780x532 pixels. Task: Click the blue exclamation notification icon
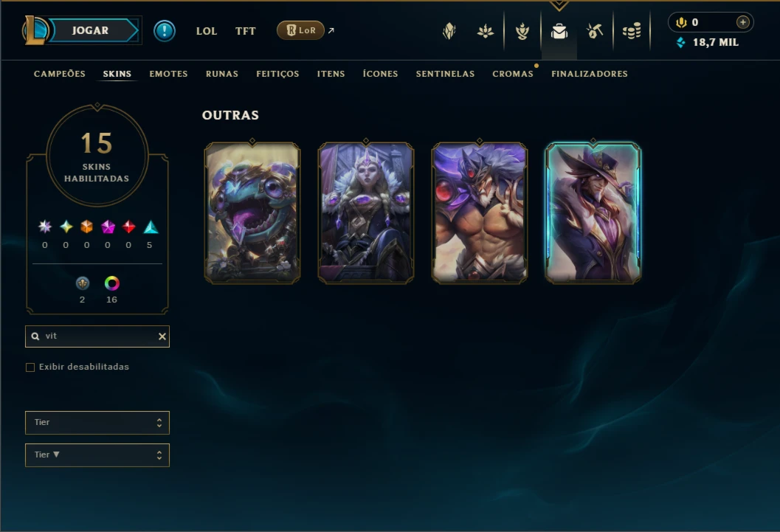pos(164,31)
